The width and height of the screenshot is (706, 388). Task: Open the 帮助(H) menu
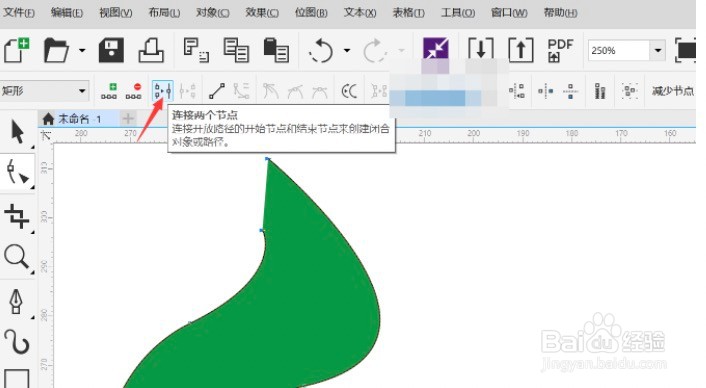click(560, 13)
